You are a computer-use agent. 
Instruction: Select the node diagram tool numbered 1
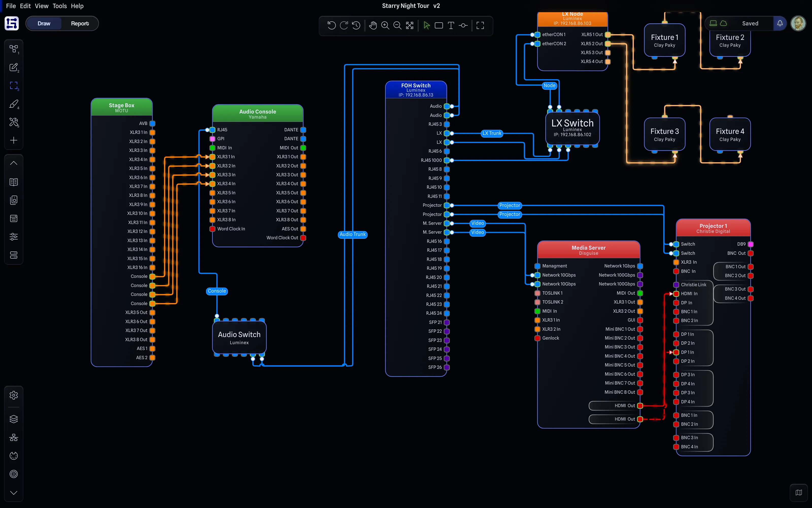tap(14, 49)
